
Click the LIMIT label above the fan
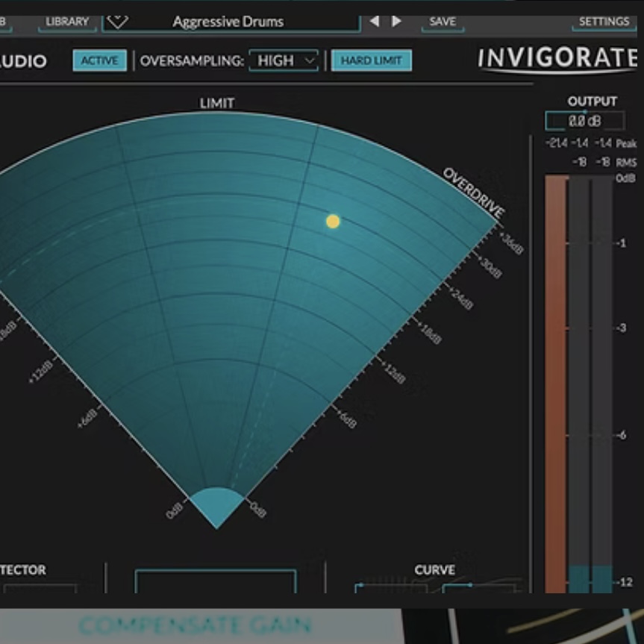point(217,103)
